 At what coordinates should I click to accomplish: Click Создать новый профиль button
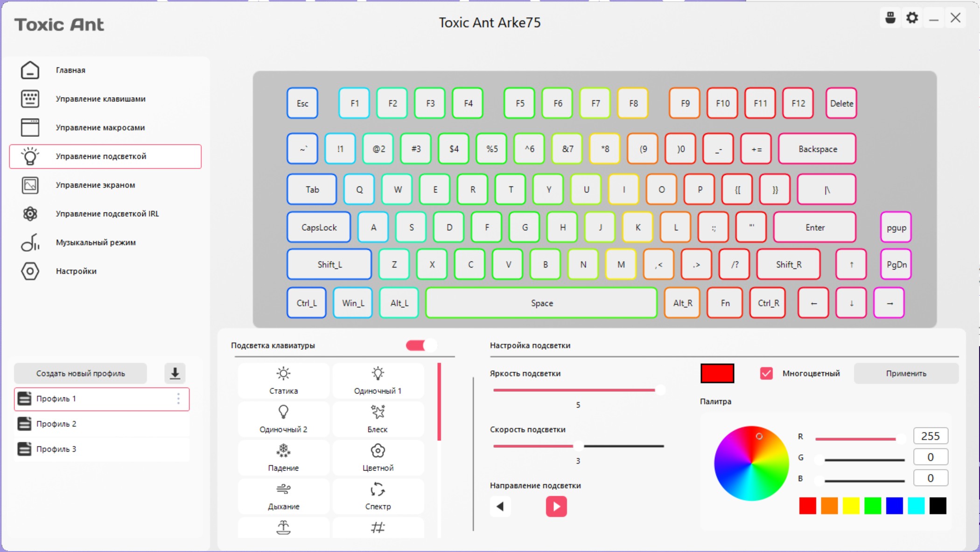(x=81, y=373)
